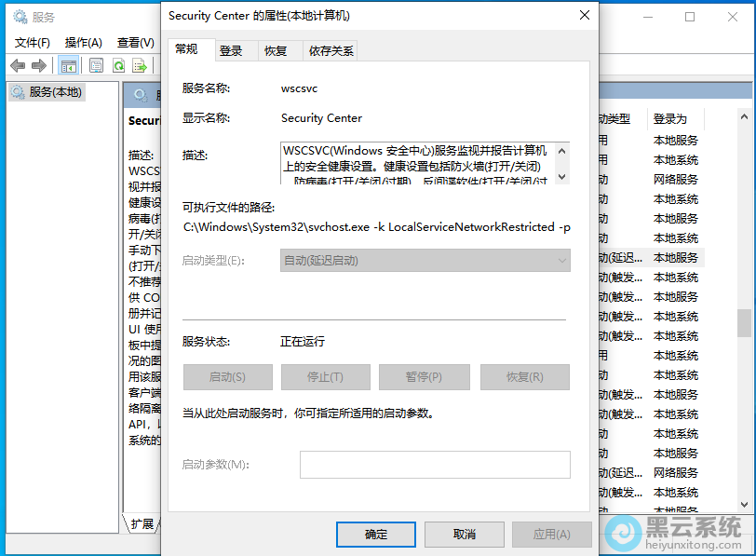Click the properties icon on the toolbar
756x556 pixels.
click(x=96, y=65)
